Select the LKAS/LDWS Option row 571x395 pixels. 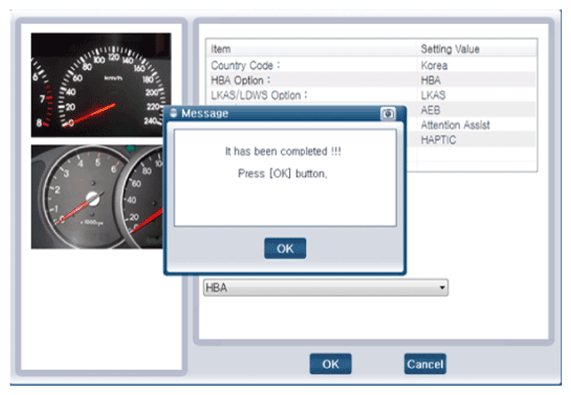point(372,95)
